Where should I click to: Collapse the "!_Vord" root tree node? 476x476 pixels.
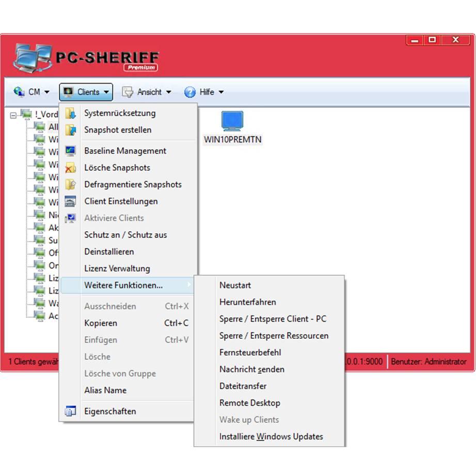[13, 115]
